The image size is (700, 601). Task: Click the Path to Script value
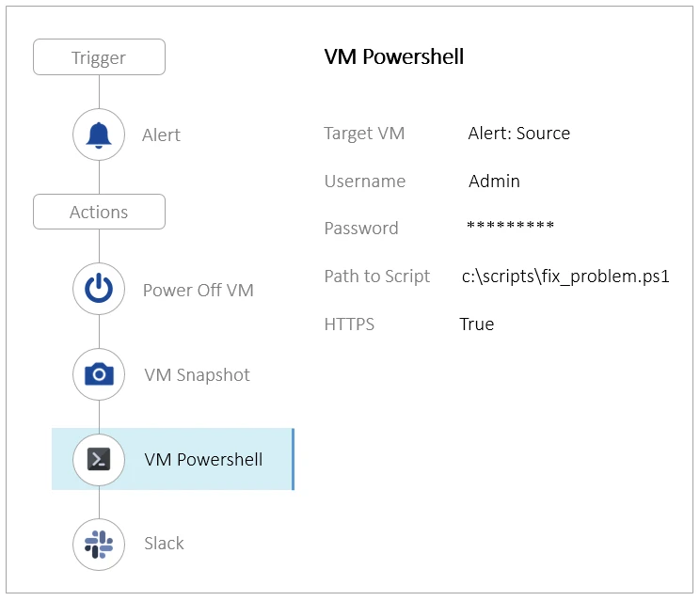tap(565, 277)
